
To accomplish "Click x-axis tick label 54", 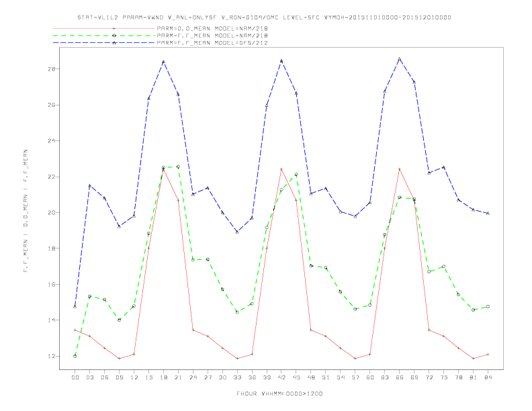I will click(x=341, y=377).
